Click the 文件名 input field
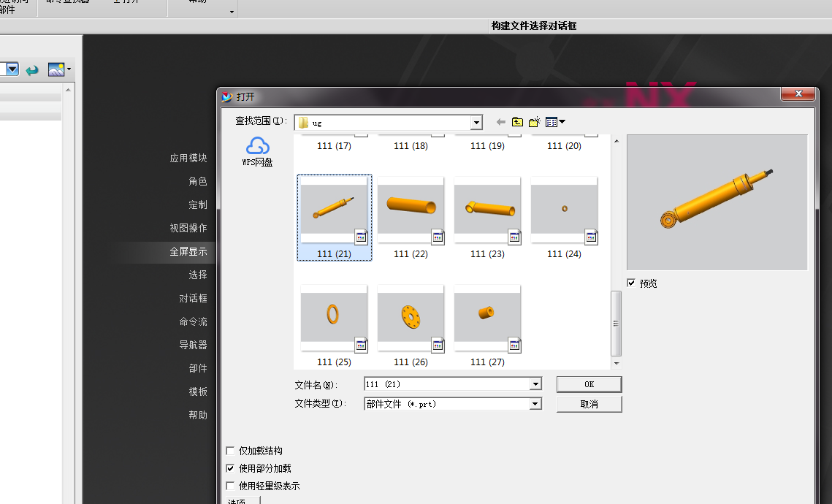This screenshot has height=504, width=832. pos(447,384)
